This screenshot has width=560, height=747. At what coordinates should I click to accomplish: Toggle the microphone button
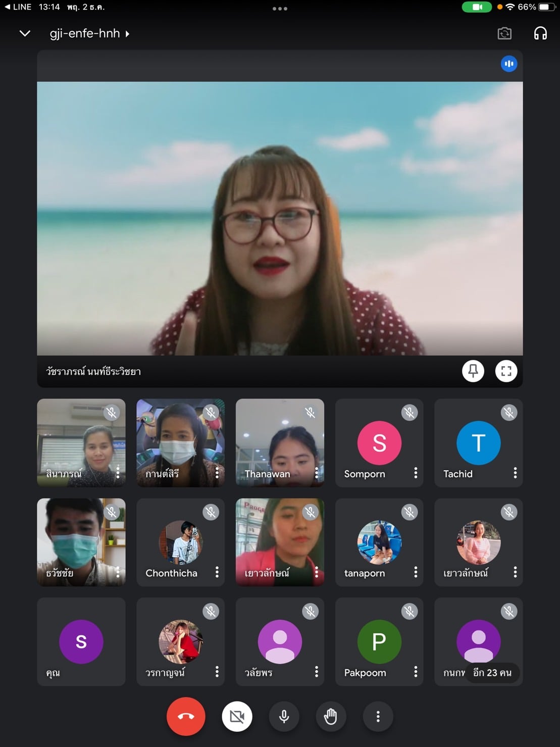pos(284,716)
